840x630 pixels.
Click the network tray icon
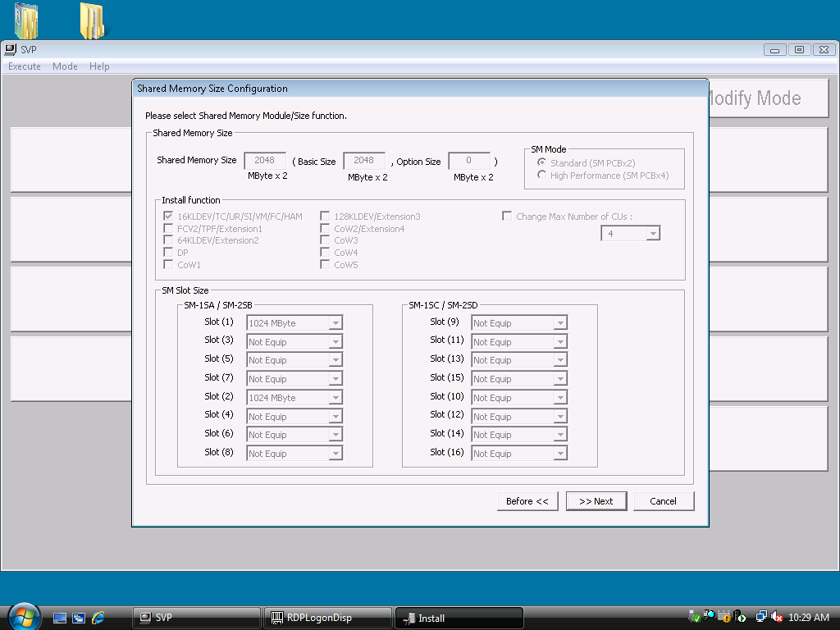(x=761, y=617)
